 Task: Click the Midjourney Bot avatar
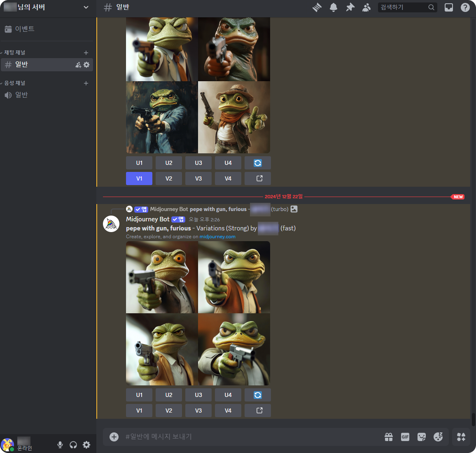111,224
